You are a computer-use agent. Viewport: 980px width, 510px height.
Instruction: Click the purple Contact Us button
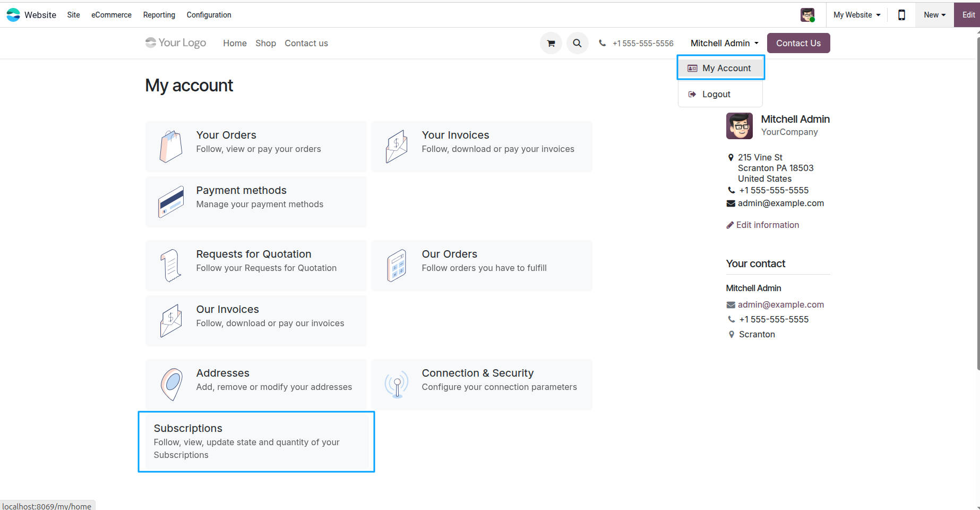[x=798, y=43]
